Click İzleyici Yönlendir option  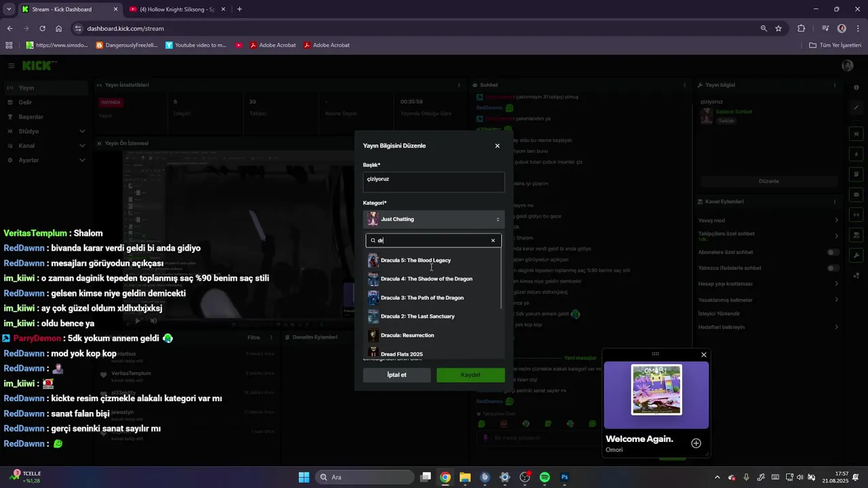[x=719, y=314]
